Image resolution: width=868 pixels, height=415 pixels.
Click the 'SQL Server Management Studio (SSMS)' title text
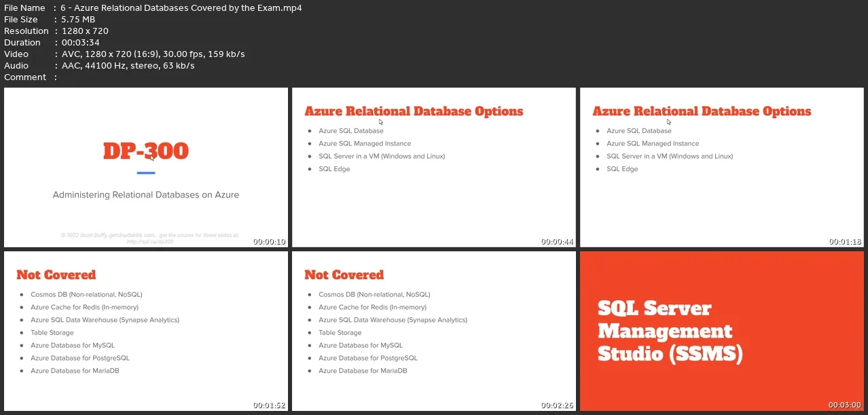pos(670,331)
